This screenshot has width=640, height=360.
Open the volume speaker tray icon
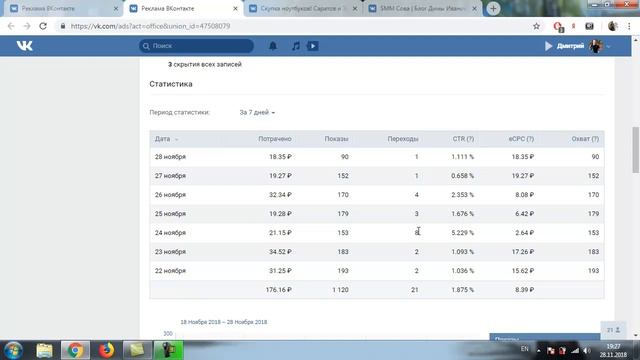587,351
